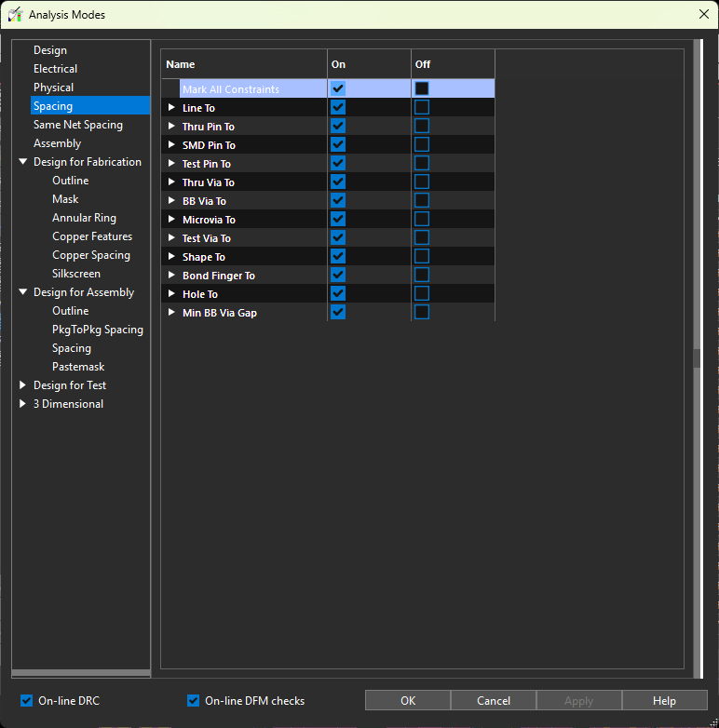Turn off Hole To using Off checkbox
The width and height of the screenshot is (719, 728).
[422, 294]
